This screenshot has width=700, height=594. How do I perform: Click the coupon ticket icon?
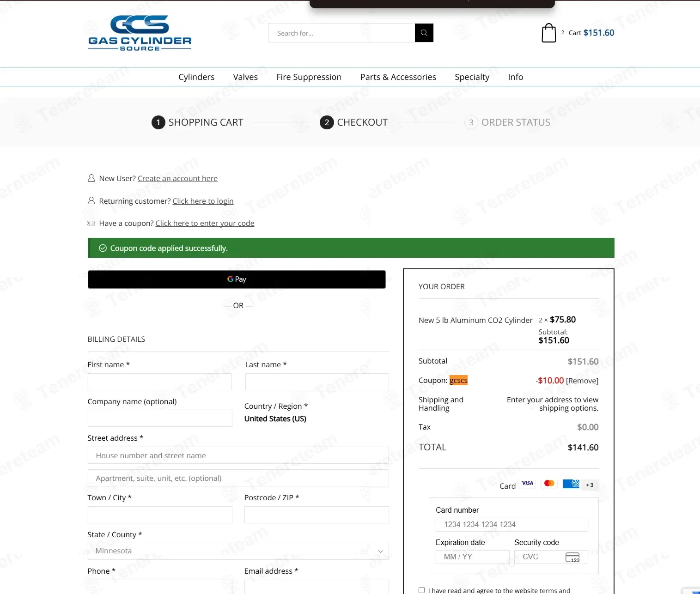pos(91,223)
